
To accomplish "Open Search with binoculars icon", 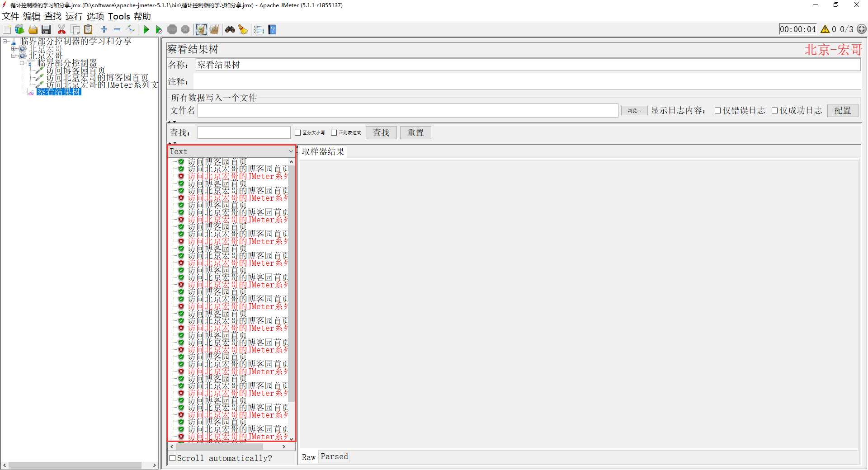I will [230, 29].
